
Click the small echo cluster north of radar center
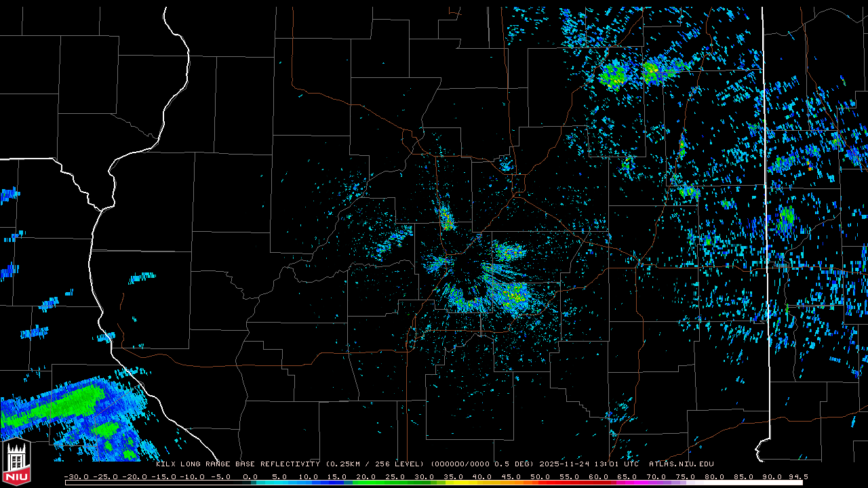point(447,218)
